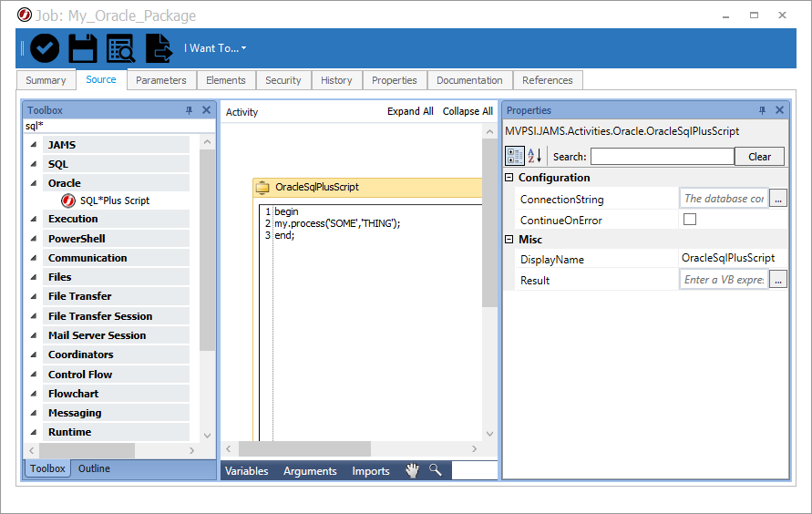Image resolution: width=812 pixels, height=514 pixels.
Task: Click script line my.process('SOME','THING');
Action: pos(337,223)
